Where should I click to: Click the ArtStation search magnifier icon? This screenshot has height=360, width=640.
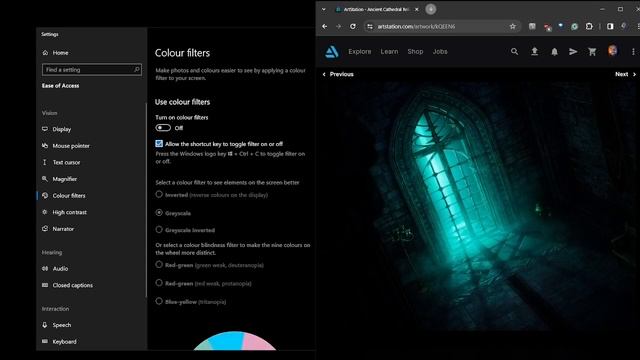coord(514,51)
